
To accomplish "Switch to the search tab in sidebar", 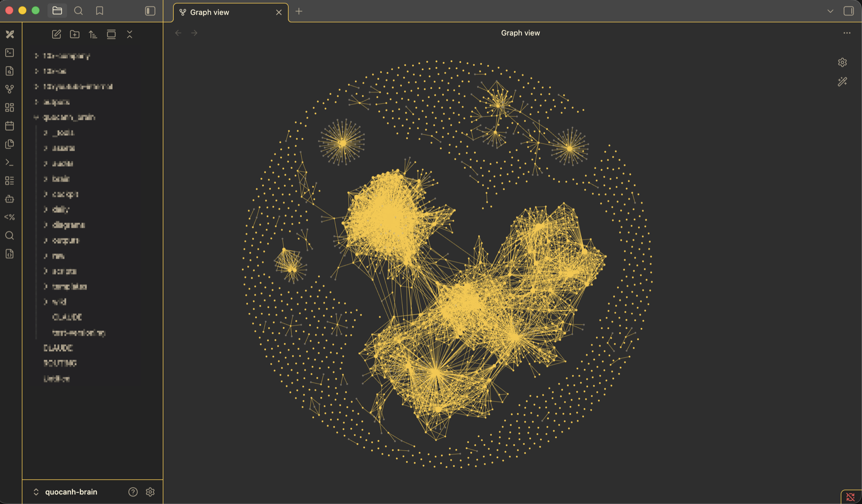I will click(x=79, y=11).
